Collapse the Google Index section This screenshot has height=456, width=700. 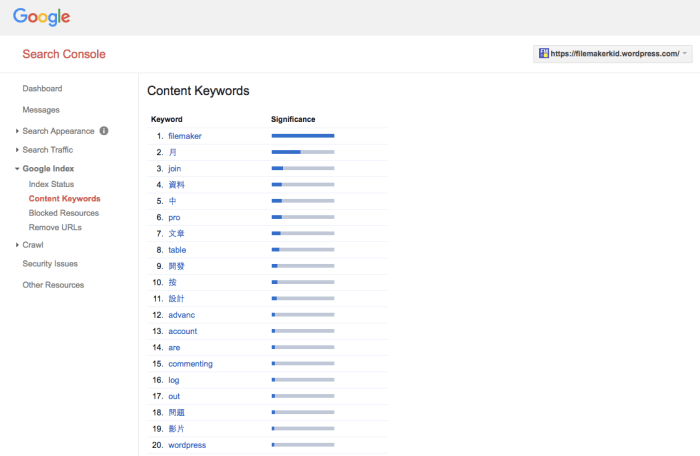click(48, 169)
